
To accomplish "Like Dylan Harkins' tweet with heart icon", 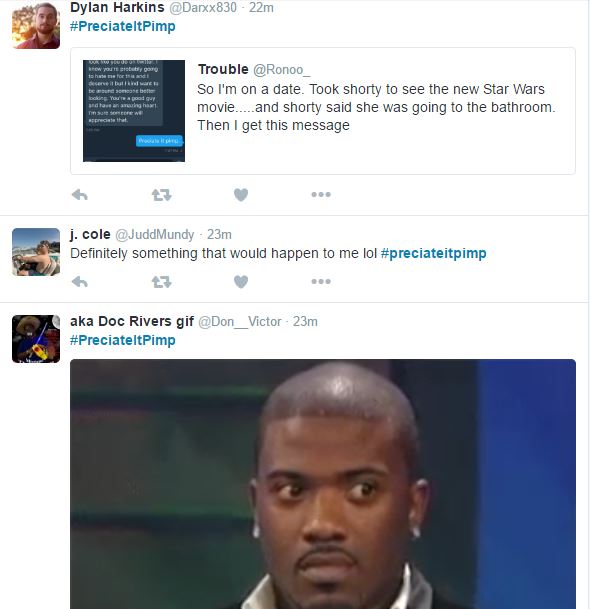I will coord(241,195).
